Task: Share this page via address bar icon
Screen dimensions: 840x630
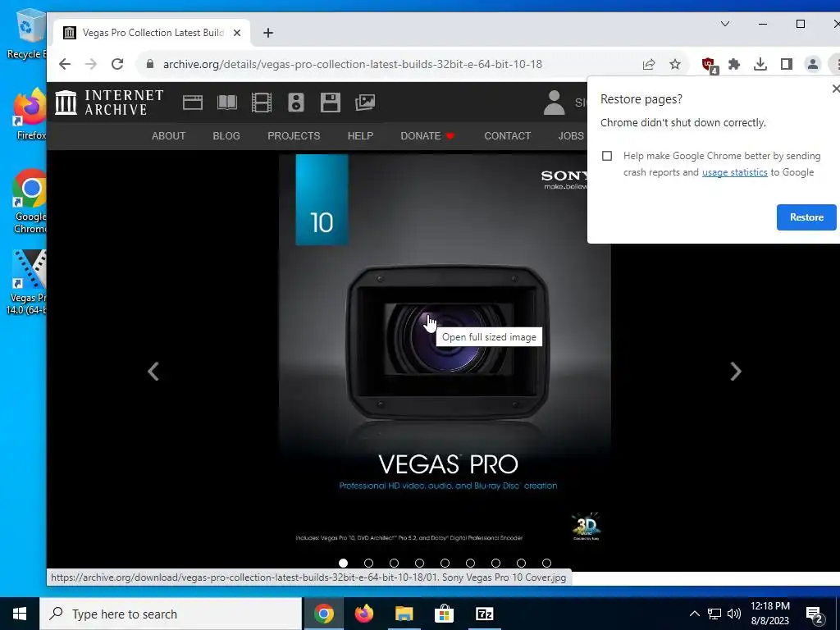Action: point(649,64)
